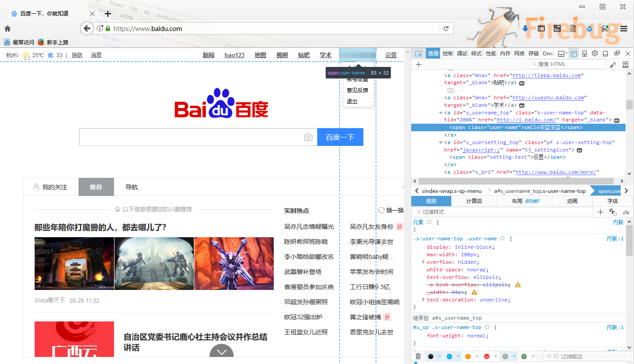Open dropdown arrow next to red filter
This screenshot has width=634, height=364.
point(496,356)
